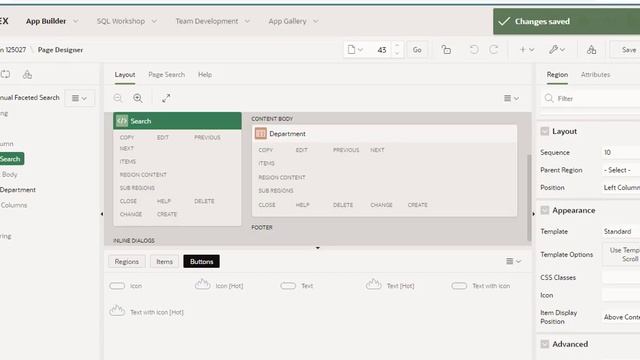
Task: Pick the Icon [Hot] button type
Action: [x=219, y=285]
